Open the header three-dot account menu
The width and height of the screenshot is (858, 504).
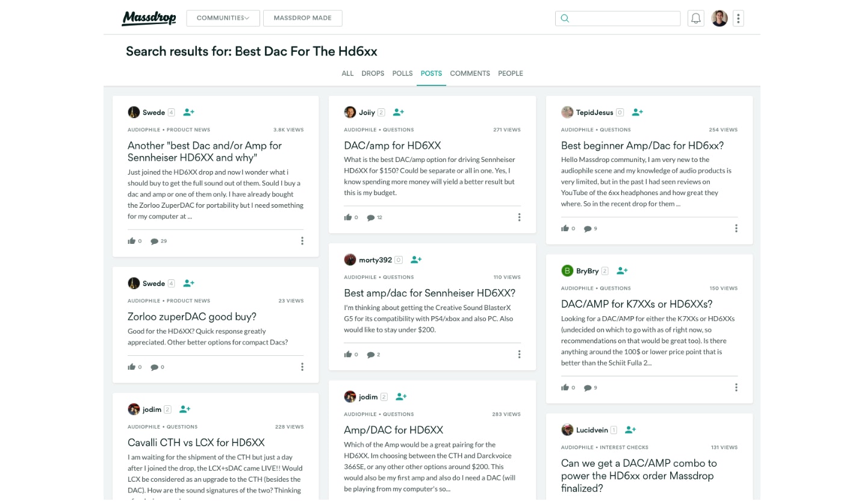738,18
